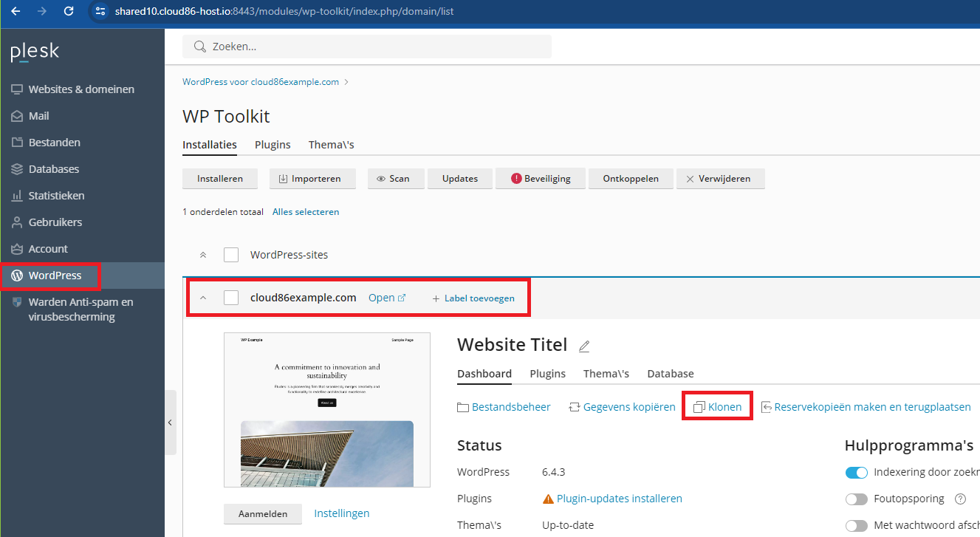Click the WordPress logo icon in sidebar
This screenshot has width=980, height=537.
point(17,276)
